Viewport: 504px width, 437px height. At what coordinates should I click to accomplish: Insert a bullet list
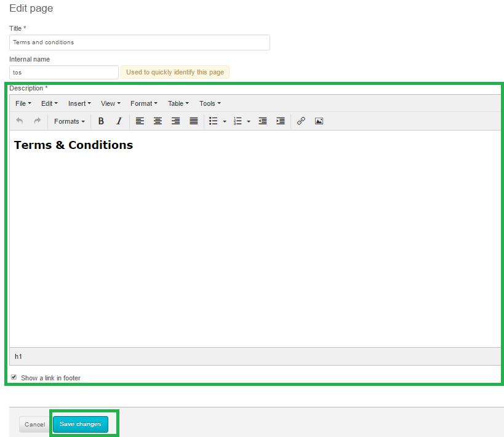click(x=213, y=121)
